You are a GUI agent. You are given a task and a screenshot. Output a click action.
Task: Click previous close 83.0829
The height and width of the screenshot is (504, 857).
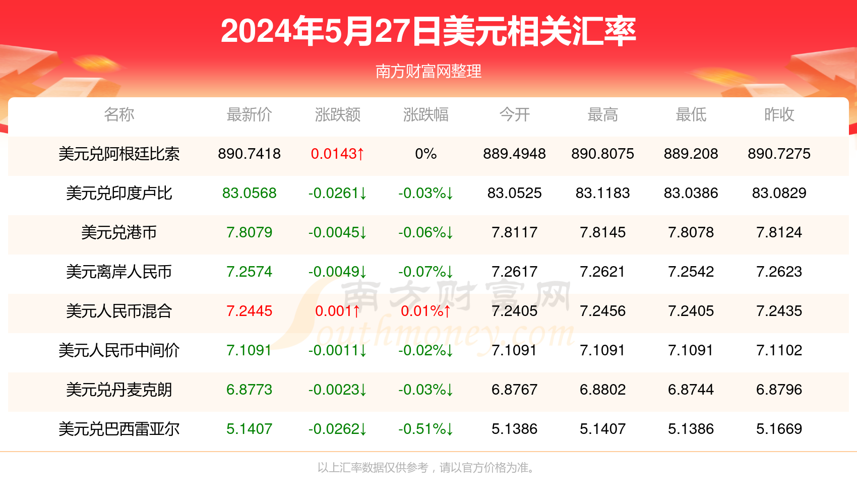(x=779, y=193)
